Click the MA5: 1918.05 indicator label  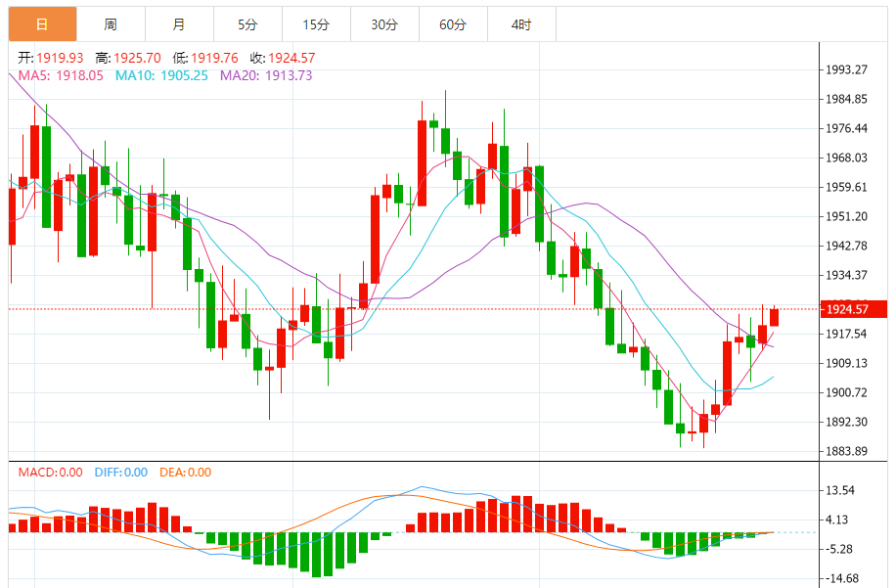tap(61, 75)
